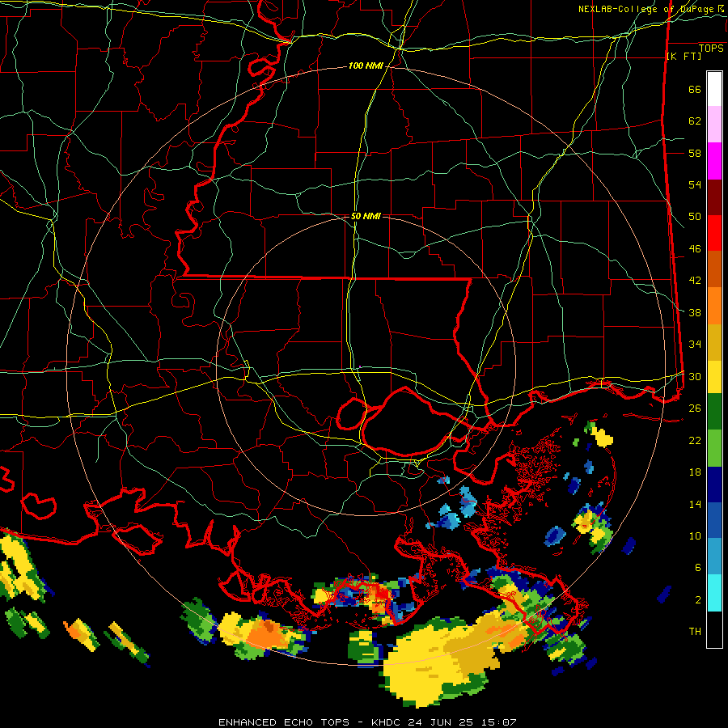
Task: Click the "30" legend value
Action: click(x=695, y=376)
